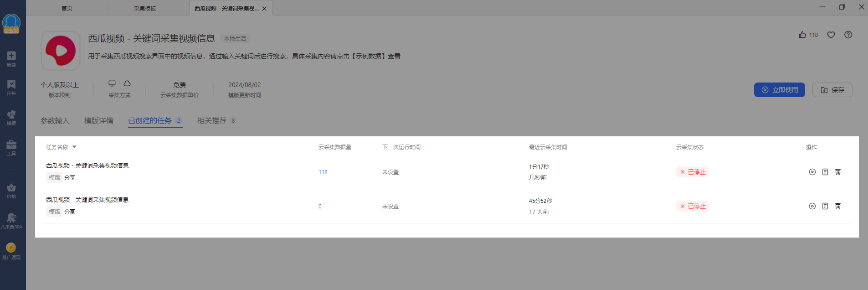This screenshot has width=868, height=290.
Task: Open the 八爪鱼RPA sidebar icon
Action: [11, 221]
